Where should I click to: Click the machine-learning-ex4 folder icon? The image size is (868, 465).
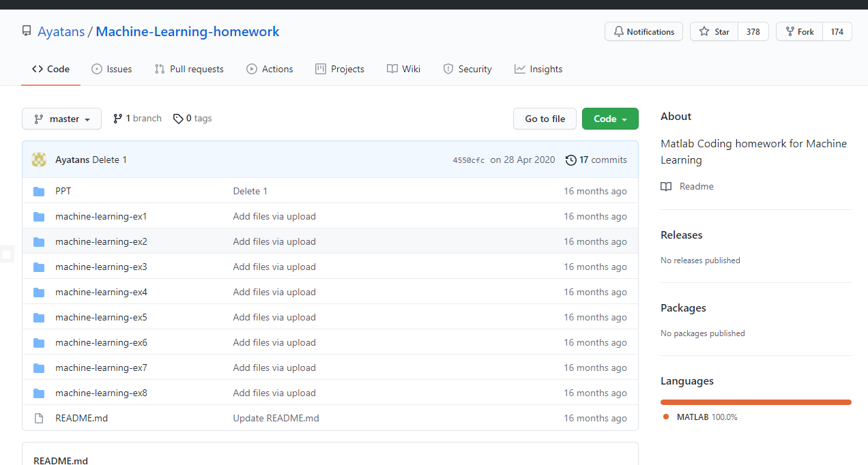(39, 292)
